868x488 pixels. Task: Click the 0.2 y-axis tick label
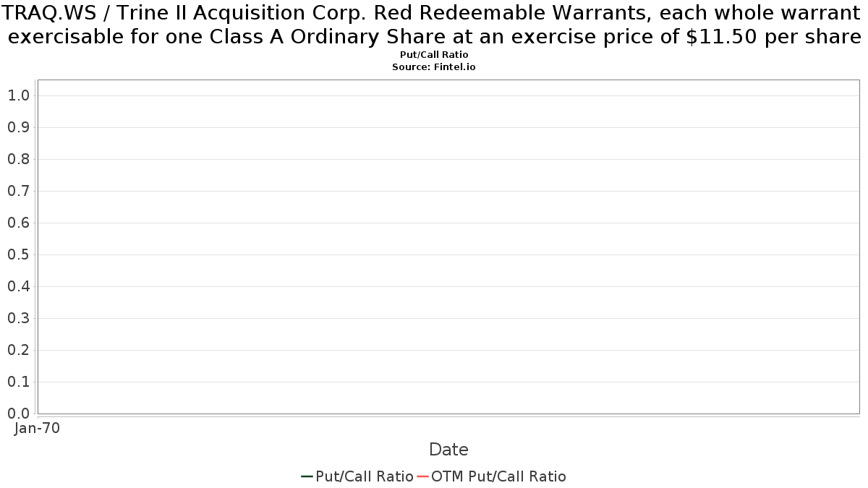point(19,350)
